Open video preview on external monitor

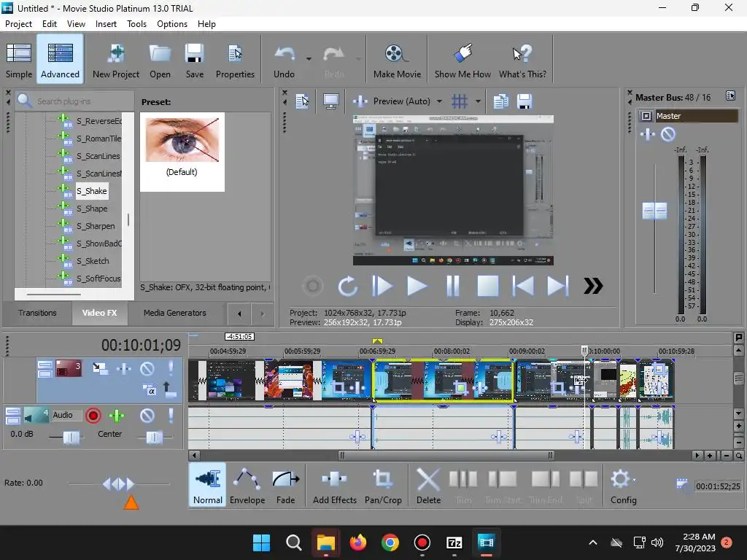pyautogui.click(x=330, y=101)
